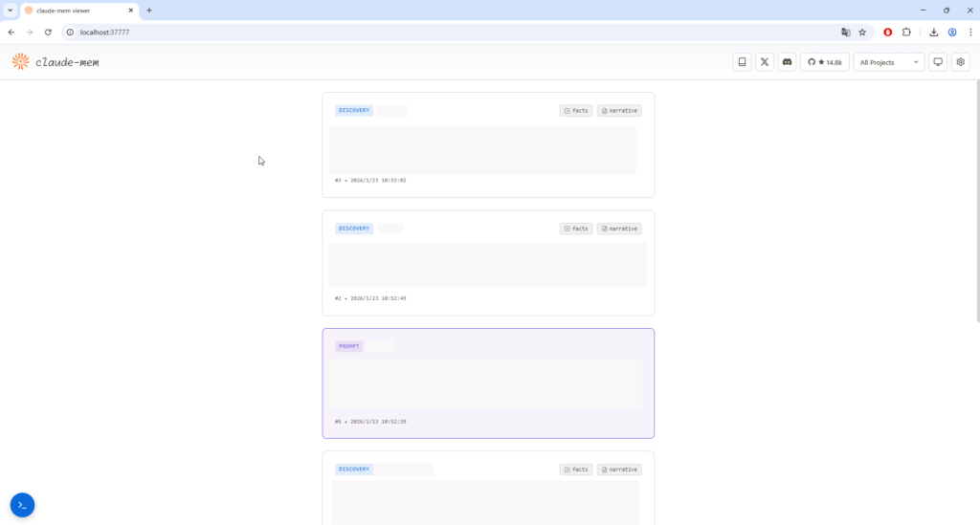Toggle facts on observation #3 card
The height and width of the screenshot is (525, 980).
[x=576, y=111]
